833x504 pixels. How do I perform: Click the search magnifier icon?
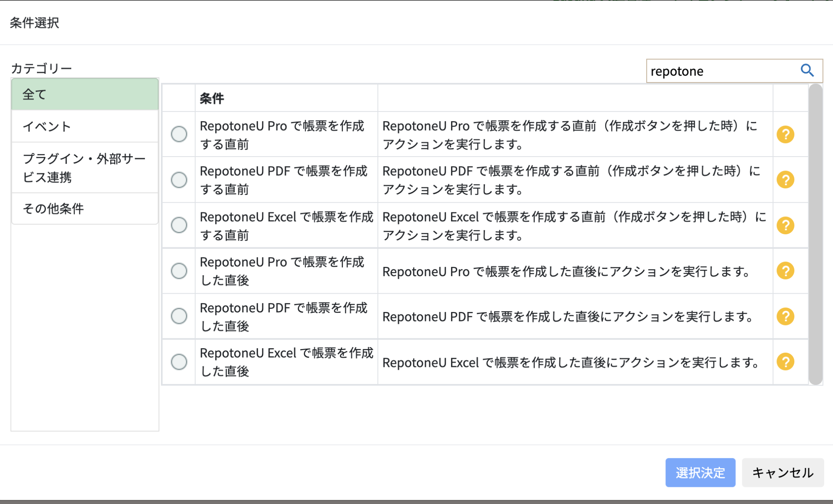tap(807, 71)
